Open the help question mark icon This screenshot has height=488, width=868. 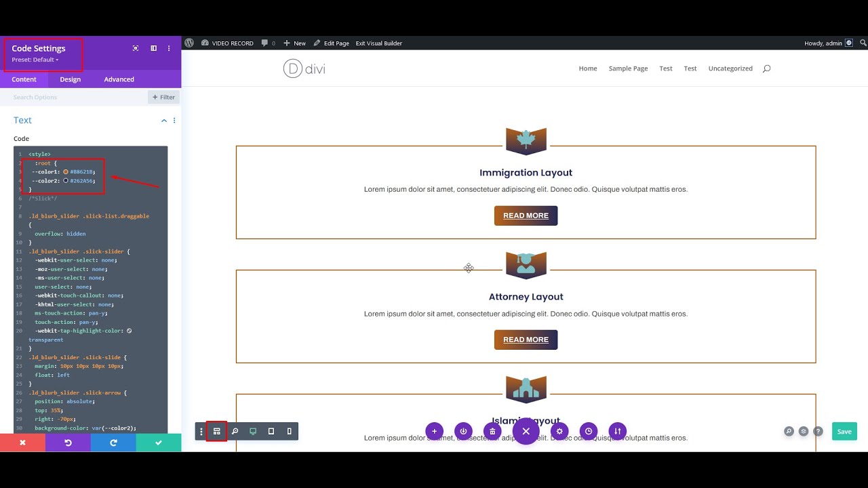pyautogui.click(x=818, y=431)
